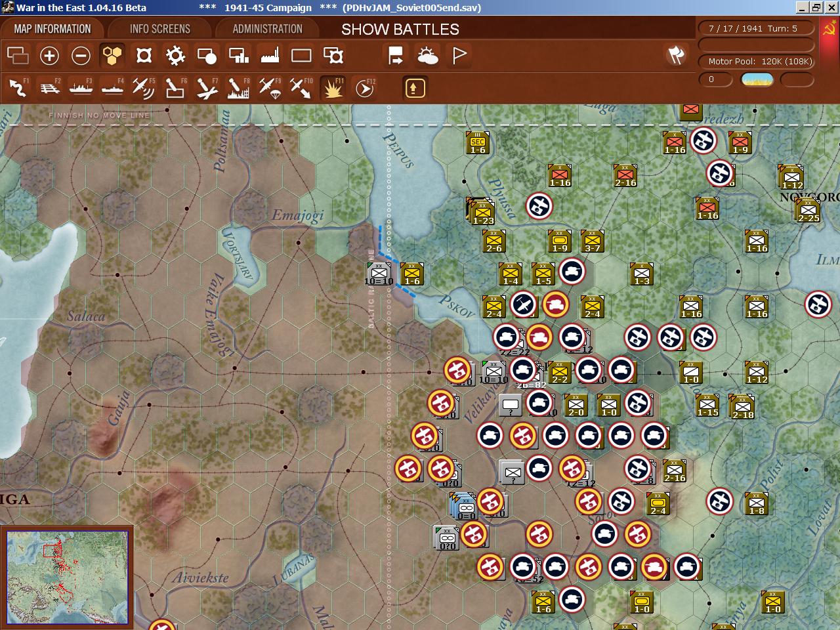The height and width of the screenshot is (630, 840).
Task: Select gray German 10=10 unit by Lake Peipus
Action: 379,274
